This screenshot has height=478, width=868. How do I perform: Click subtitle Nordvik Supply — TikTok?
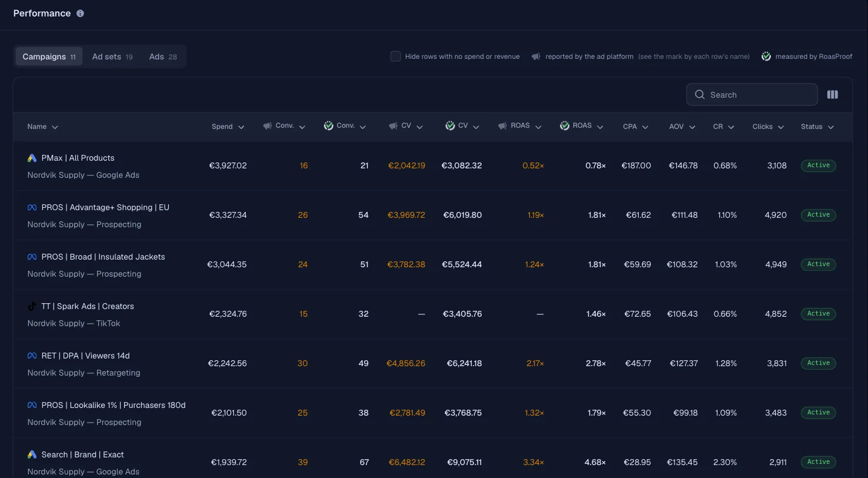pos(74,324)
